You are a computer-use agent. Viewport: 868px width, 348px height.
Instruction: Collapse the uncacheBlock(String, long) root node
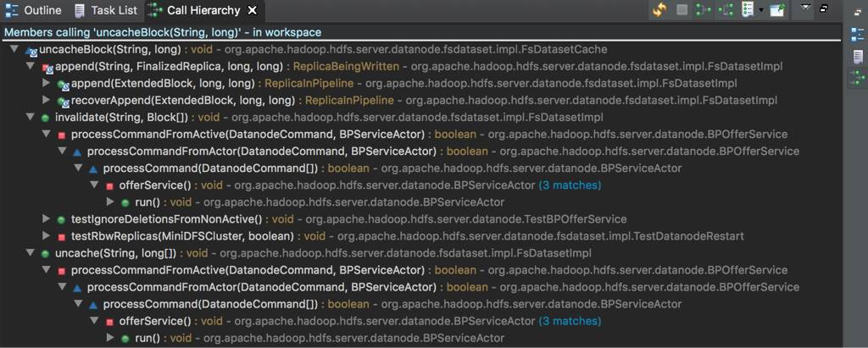[x=14, y=50]
